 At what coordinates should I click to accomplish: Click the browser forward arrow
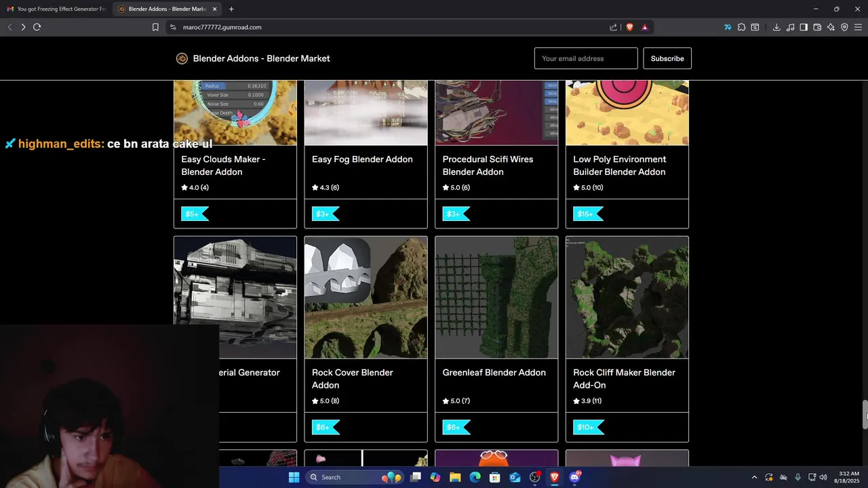23,27
